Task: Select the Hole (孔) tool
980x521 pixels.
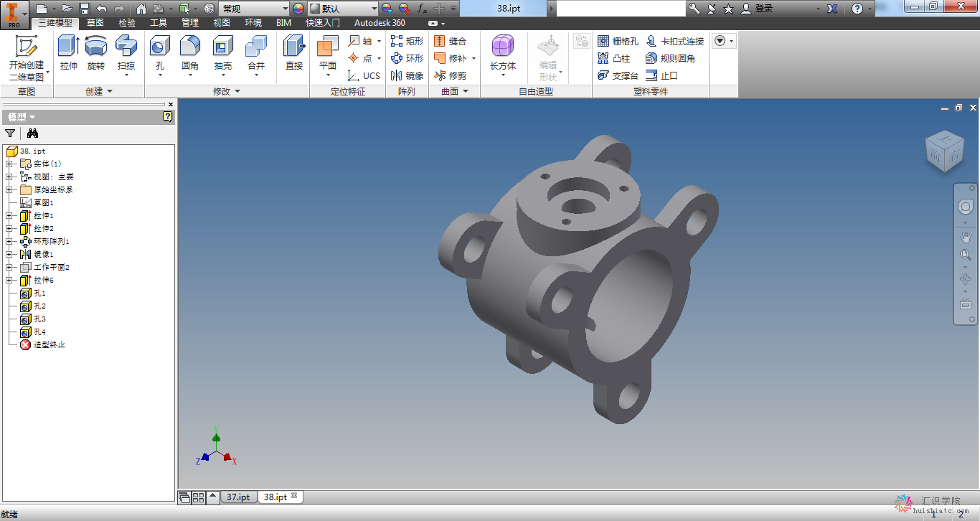Action: pos(159,57)
